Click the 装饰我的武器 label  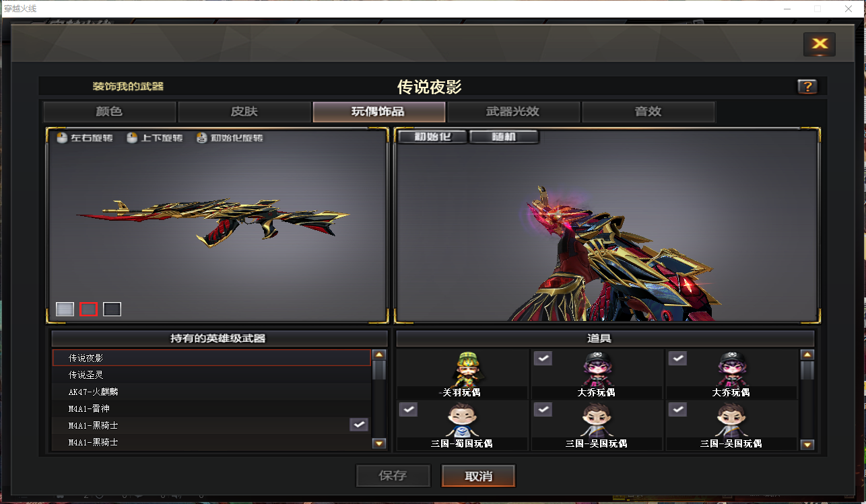[x=128, y=86]
